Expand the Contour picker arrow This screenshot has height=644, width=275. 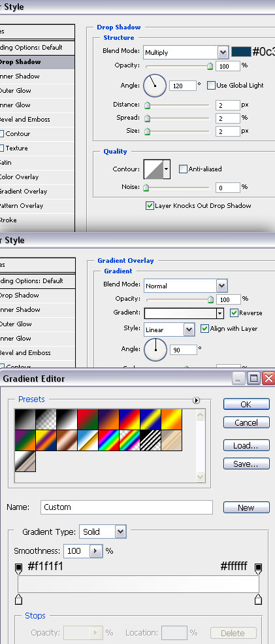(167, 169)
